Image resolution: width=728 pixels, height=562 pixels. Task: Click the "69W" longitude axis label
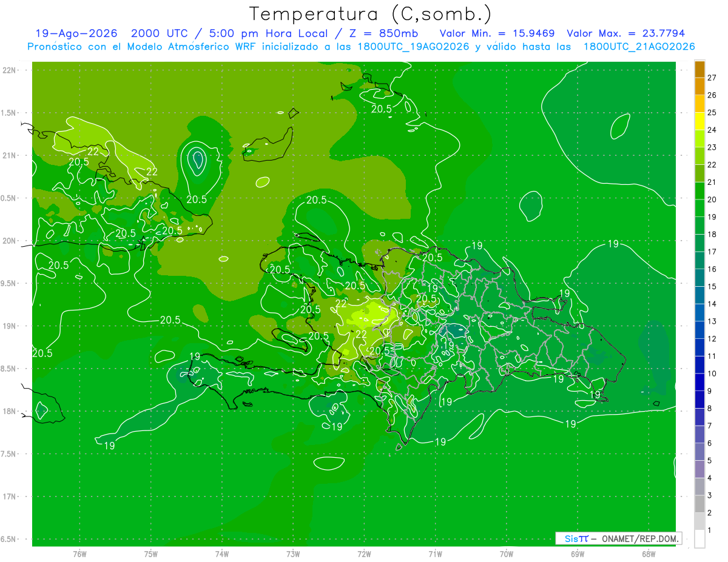pyautogui.click(x=578, y=554)
